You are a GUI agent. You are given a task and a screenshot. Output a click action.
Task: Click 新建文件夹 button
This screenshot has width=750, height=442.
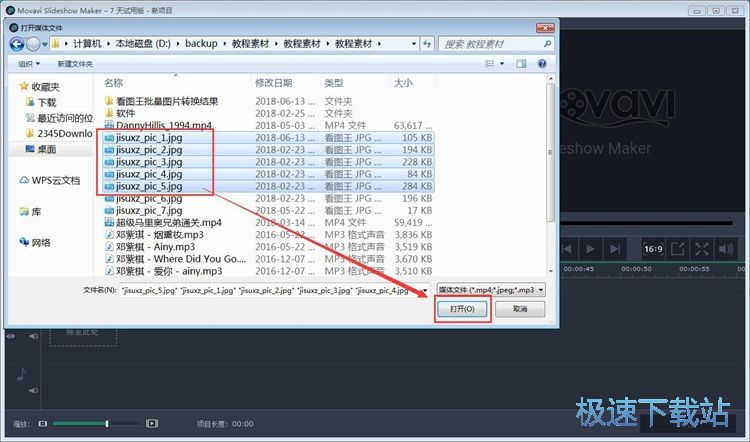pos(75,64)
